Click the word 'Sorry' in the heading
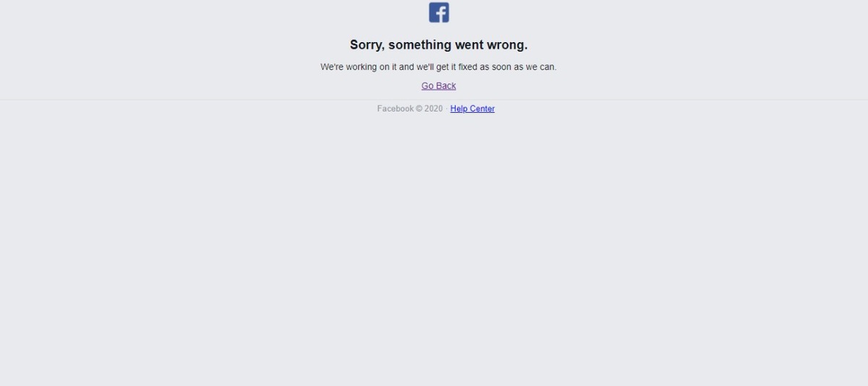 (x=367, y=45)
